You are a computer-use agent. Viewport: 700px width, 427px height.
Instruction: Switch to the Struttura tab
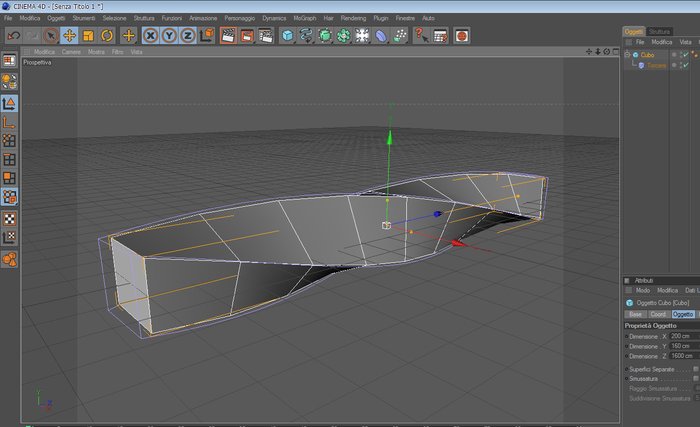click(x=659, y=31)
